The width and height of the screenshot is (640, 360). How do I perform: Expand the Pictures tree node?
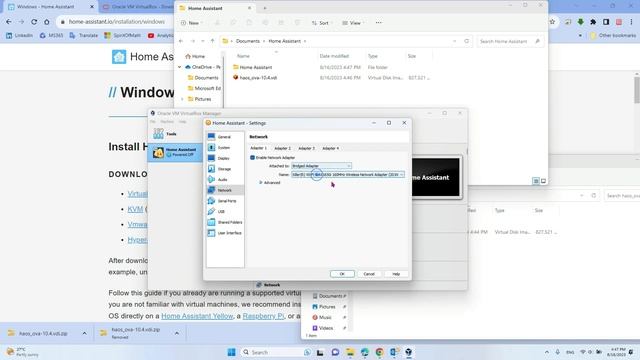(182, 99)
